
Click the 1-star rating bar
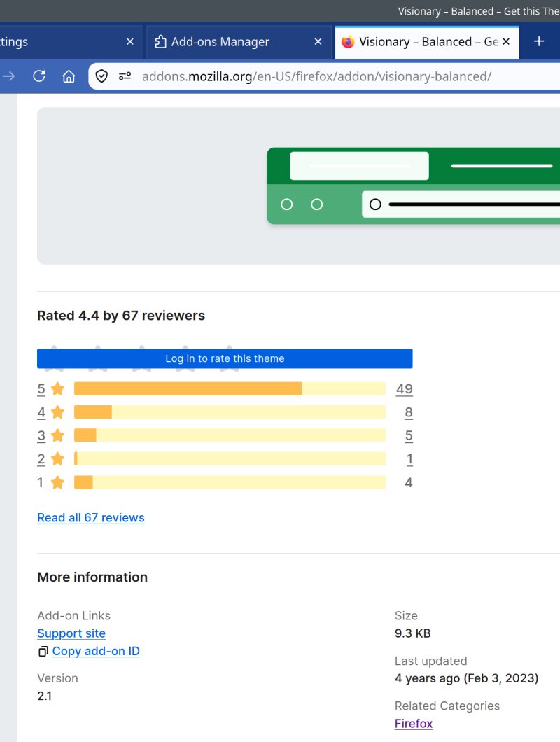pyautogui.click(x=230, y=483)
